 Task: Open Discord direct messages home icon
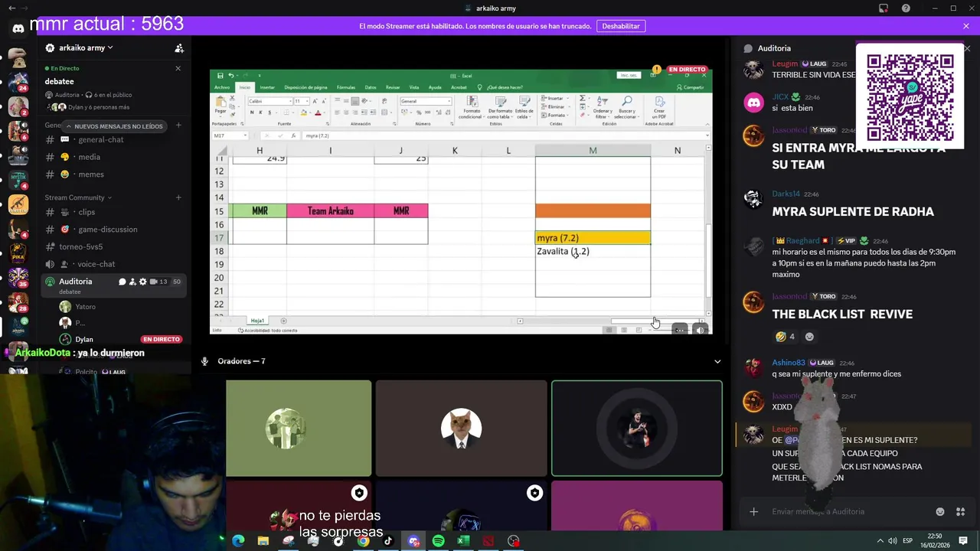tap(18, 28)
